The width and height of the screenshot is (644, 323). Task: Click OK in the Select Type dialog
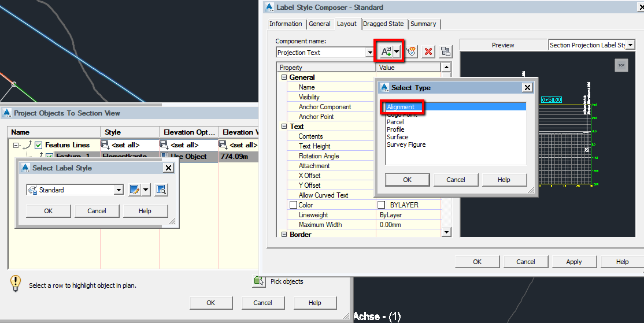coord(407,180)
